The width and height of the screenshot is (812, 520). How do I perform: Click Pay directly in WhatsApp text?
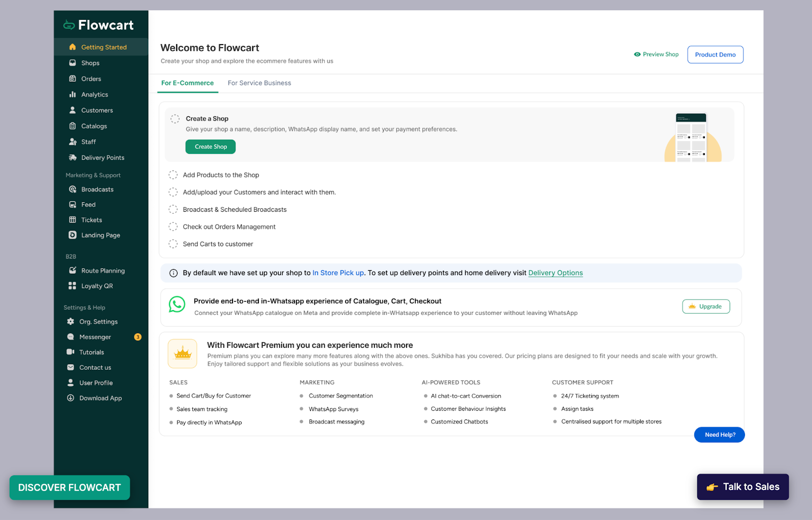pyautogui.click(x=209, y=422)
